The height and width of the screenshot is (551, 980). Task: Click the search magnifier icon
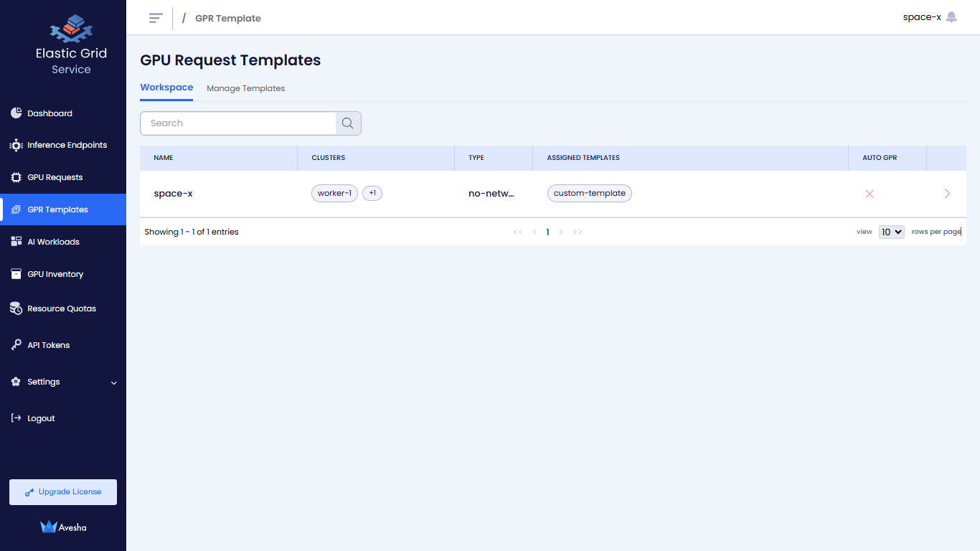[x=348, y=123]
